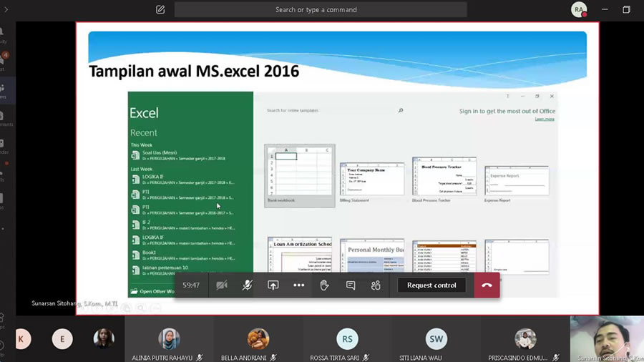644x362 pixels.
Task: Click Sign in to get the most out of Office
Action: tap(507, 111)
